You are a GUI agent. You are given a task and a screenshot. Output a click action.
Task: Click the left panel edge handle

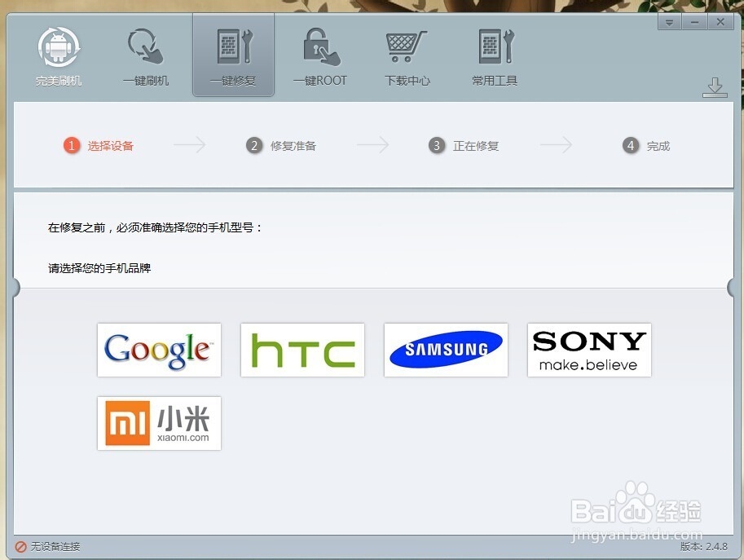pos(16,287)
